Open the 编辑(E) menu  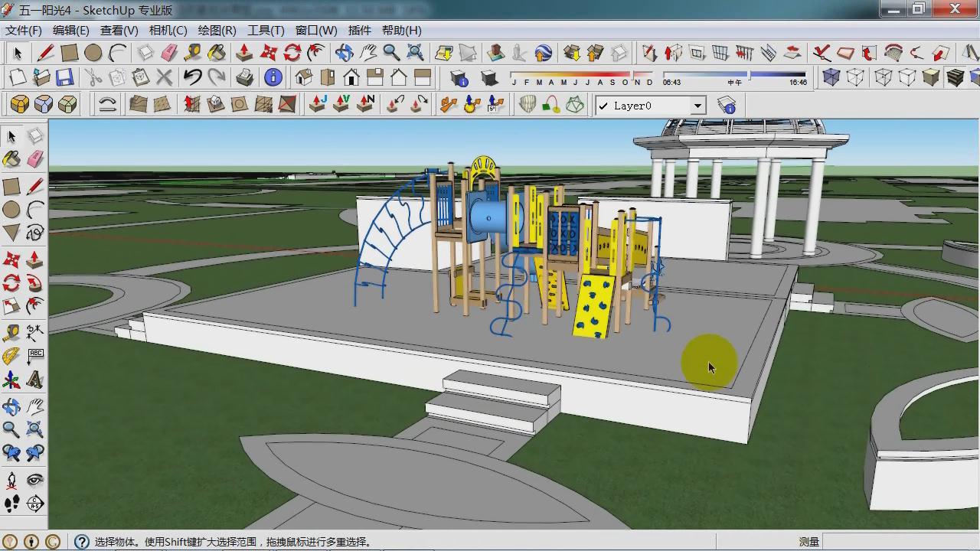[71, 30]
